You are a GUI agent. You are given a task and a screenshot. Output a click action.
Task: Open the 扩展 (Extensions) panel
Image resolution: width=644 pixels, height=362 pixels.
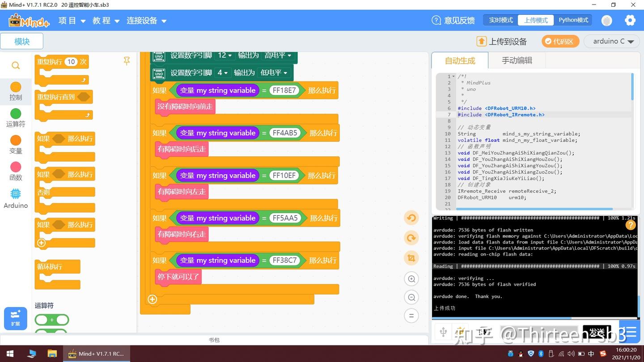pyautogui.click(x=15, y=318)
